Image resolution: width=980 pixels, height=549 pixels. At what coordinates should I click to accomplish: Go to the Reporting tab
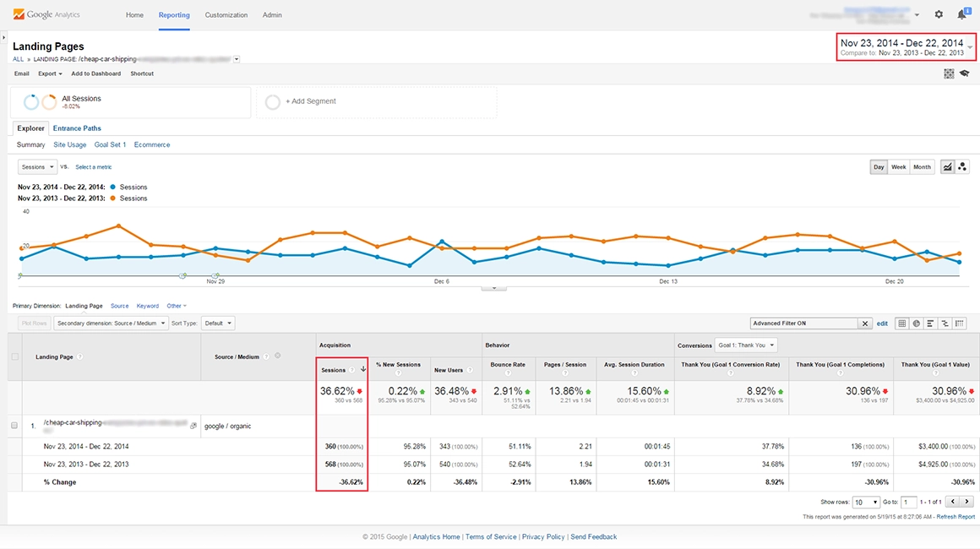(x=174, y=15)
